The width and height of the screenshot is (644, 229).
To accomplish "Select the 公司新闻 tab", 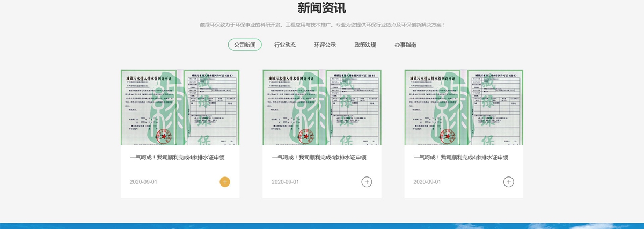I will coord(245,45).
